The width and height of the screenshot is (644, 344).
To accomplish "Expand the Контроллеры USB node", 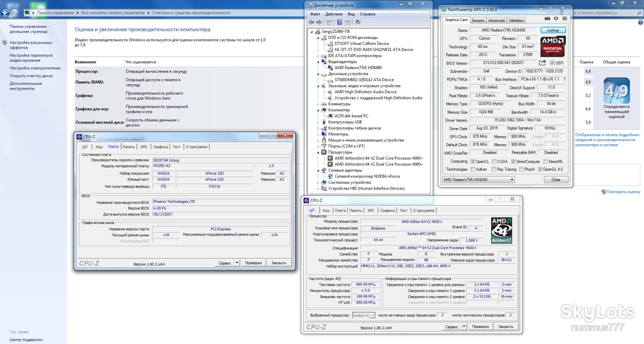I will point(318,122).
